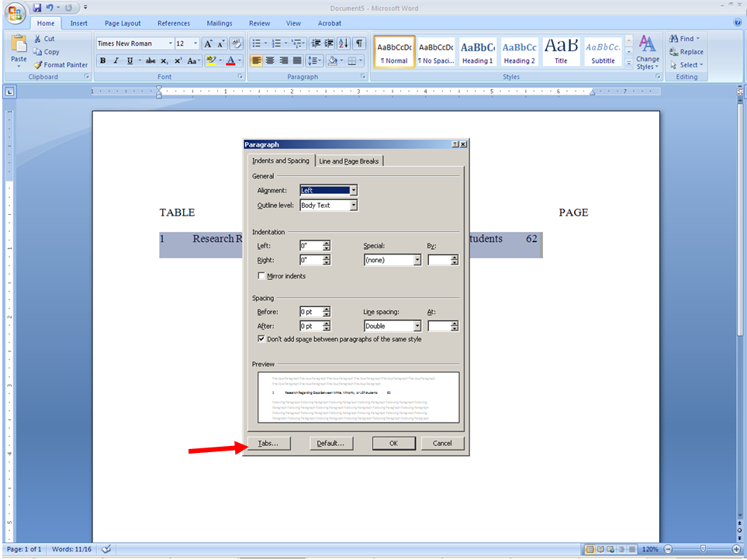Toggle underline formatting
The image size is (747, 560).
(129, 60)
